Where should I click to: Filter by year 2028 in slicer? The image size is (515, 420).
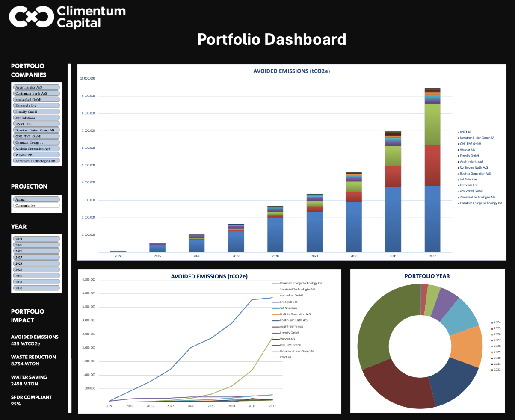point(36,263)
